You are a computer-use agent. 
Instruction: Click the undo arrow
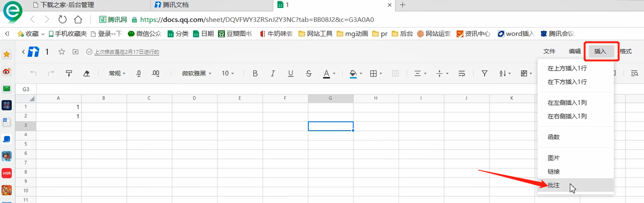34,73
